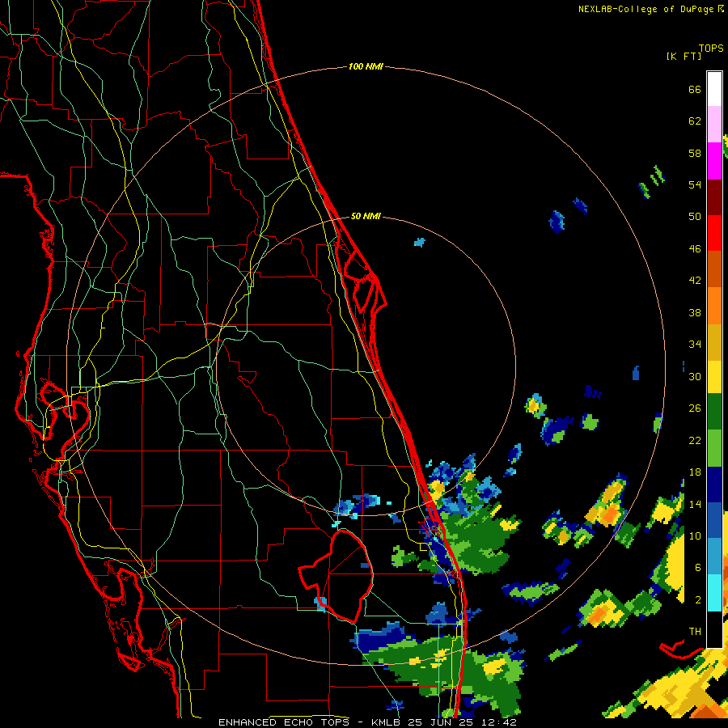Click the medium blue legend swatch
The height and width of the screenshot is (728, 728).
tap(714, 520)
